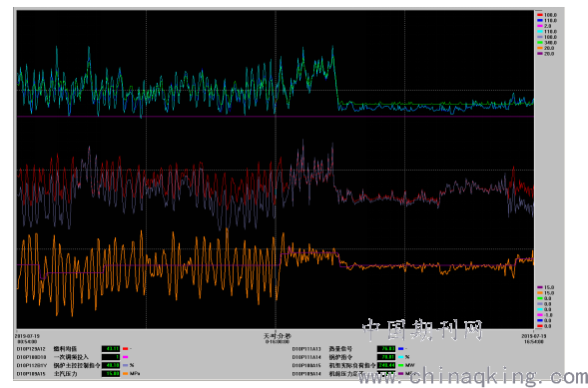Select the 主汽压力 value field
Screen dimensions: 588x388
pos(111,373)
